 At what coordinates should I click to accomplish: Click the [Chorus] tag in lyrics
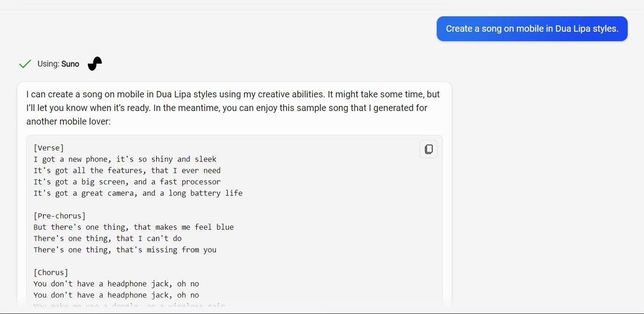[x=51, y=272]
